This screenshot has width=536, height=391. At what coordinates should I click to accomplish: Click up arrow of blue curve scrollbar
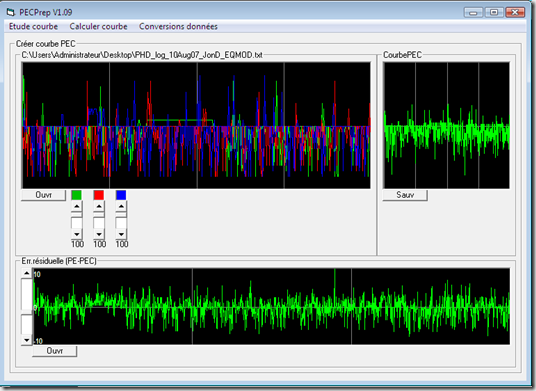(121, 206)
